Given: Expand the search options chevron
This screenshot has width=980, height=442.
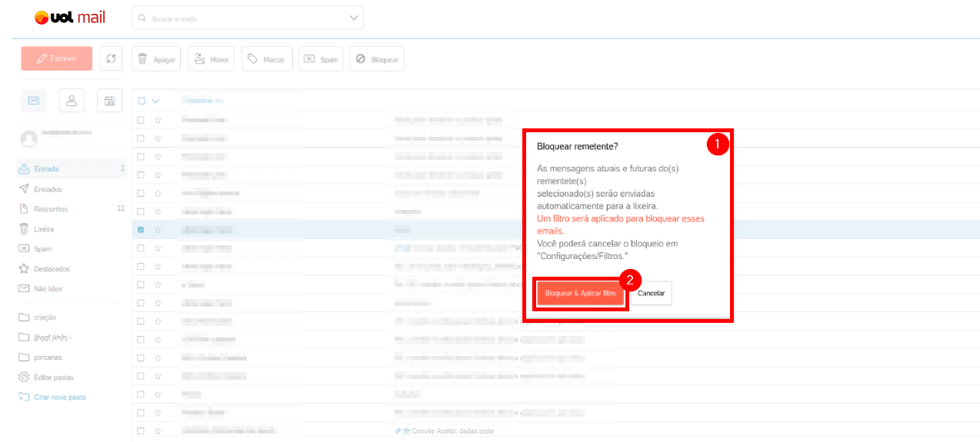Looking at the screenshot, I should click(x=354, y=17).
